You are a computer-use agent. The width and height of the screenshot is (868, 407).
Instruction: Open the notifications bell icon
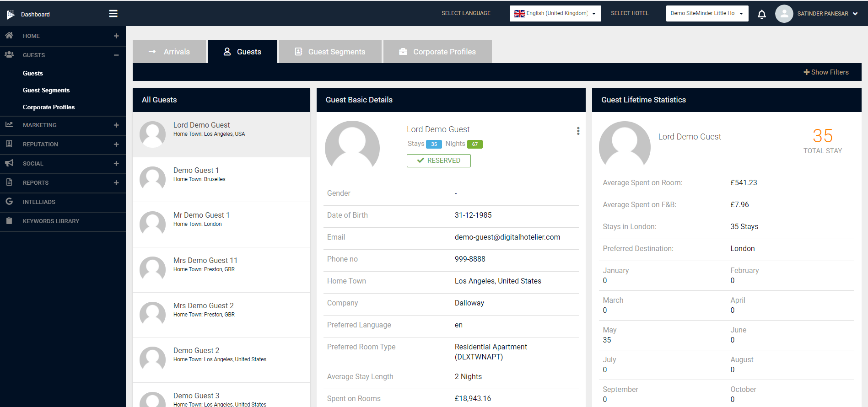[x=762, y=14]
